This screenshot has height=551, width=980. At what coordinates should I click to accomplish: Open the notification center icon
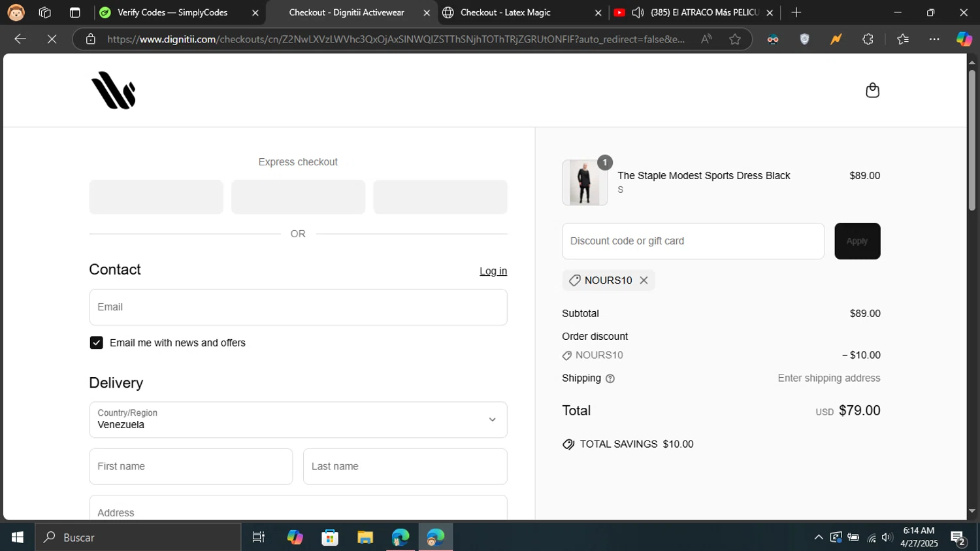pyautogui.click(x=958, y=538)
